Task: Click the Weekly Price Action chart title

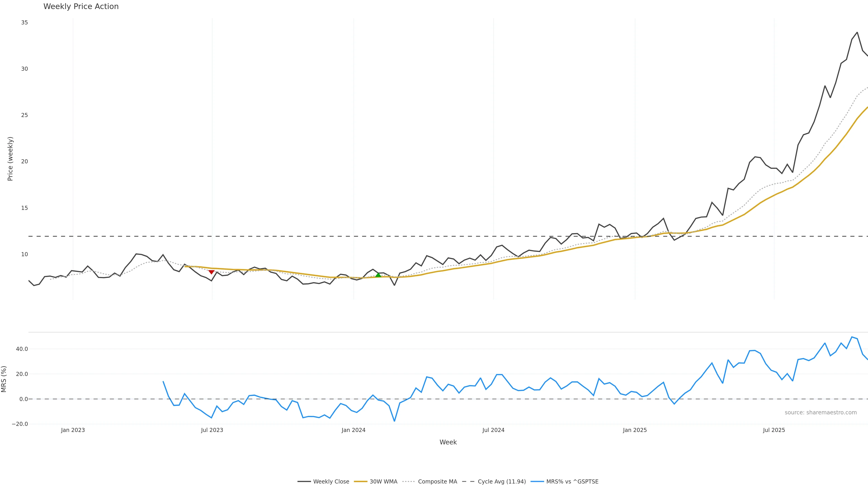Action: point(81,6)
